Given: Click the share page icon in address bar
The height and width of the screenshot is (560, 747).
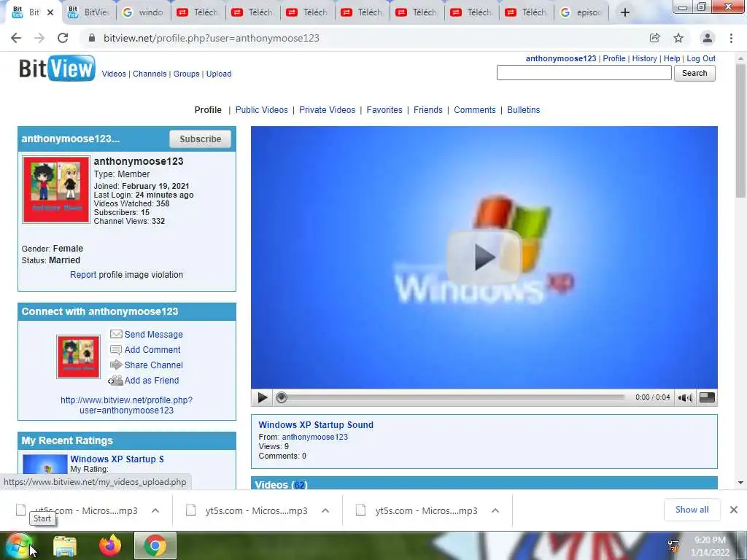Looking at the screenshot, I should pyautogui.click(x=655, y=38).
